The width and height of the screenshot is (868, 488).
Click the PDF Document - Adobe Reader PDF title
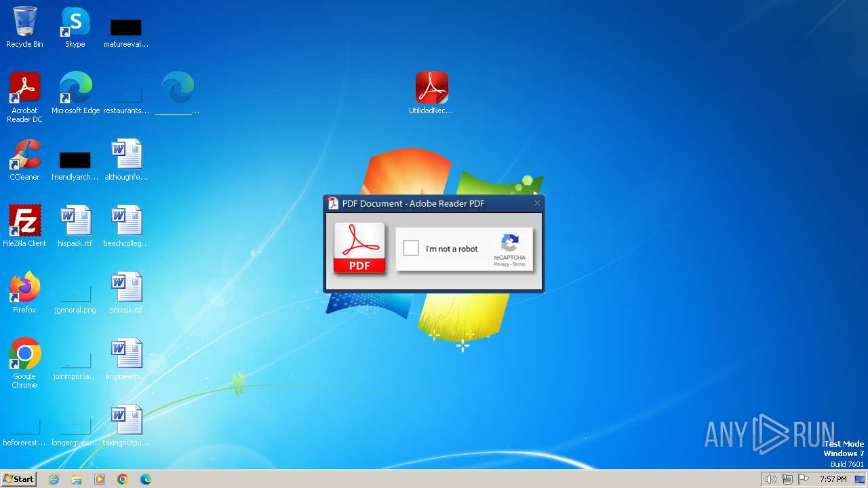(413, 203)
